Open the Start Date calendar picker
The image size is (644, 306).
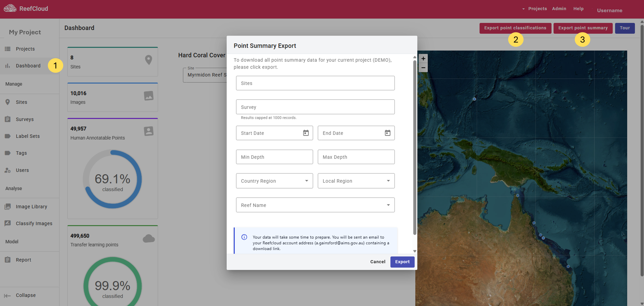[306, 133]
